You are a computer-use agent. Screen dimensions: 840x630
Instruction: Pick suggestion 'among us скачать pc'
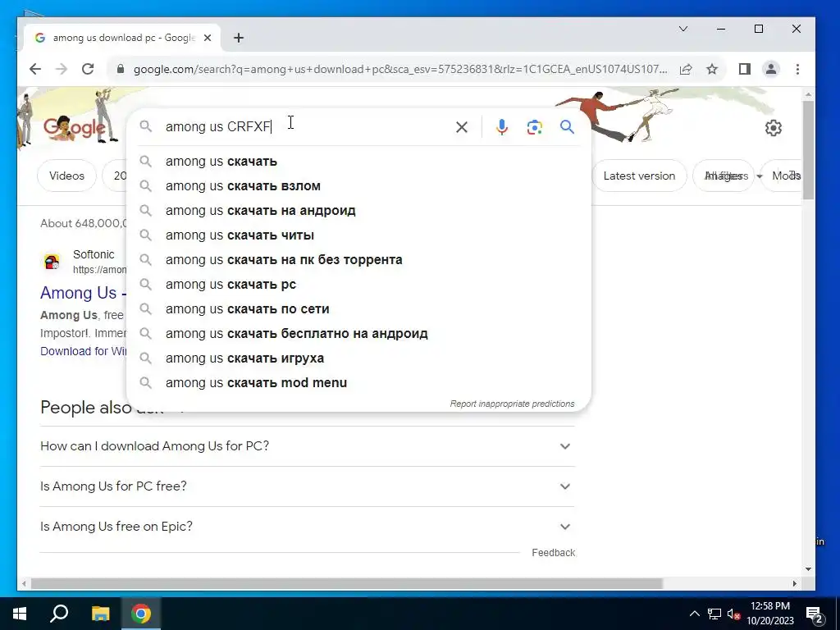pos(359,285)
